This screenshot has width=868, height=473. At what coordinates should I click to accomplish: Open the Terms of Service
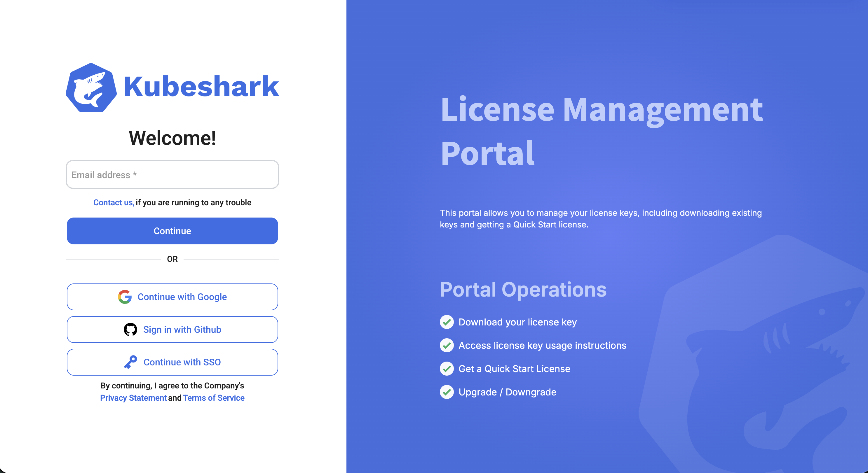click(x=214, y=397)
